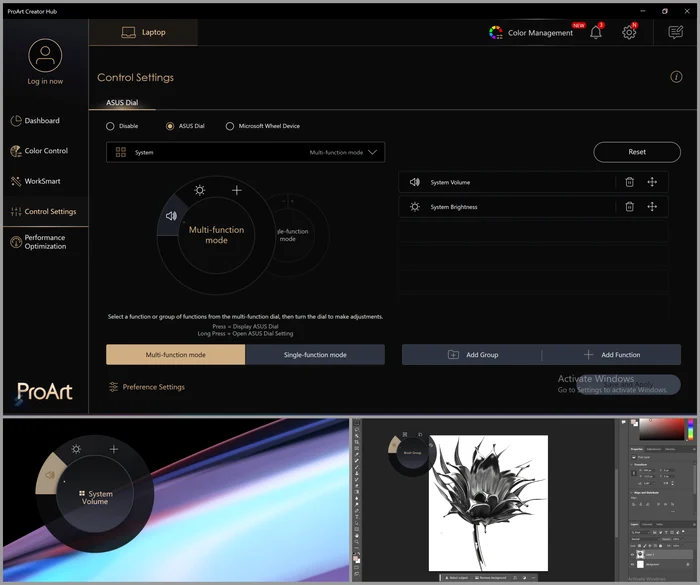Screen dimensions: 700x585
Task: Select the Disable radio button
Action: point(110,126)
